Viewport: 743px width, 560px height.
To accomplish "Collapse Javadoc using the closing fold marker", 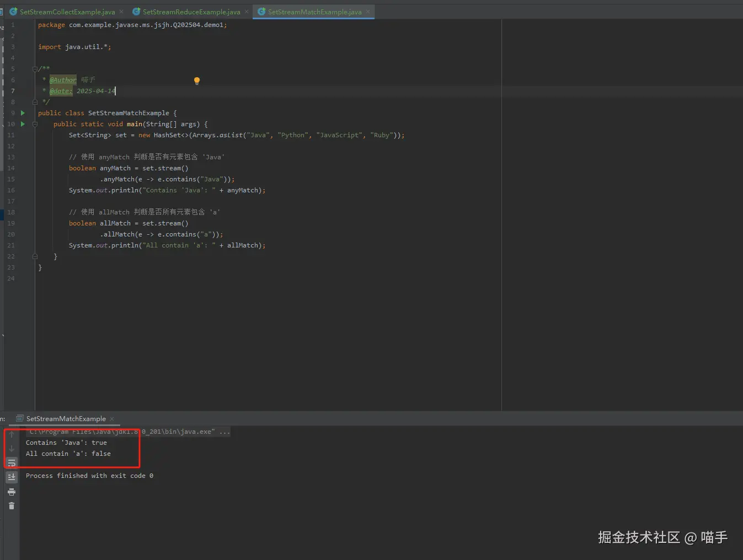I will point(35,102).
